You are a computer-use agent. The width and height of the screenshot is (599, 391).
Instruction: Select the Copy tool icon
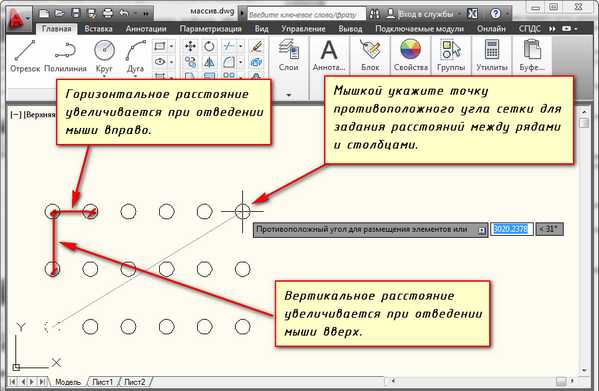pyautogui.click(x=190, y=62)
